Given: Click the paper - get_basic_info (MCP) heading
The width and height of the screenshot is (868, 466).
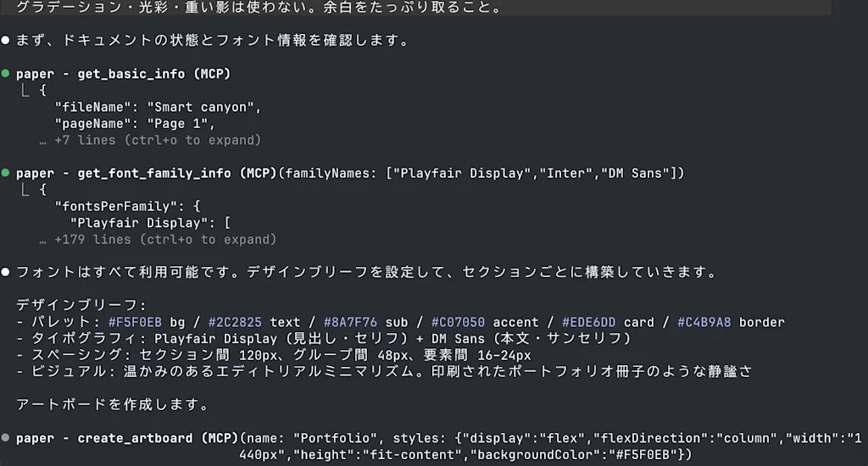Looking at the screenshot, I should (123, 74).
